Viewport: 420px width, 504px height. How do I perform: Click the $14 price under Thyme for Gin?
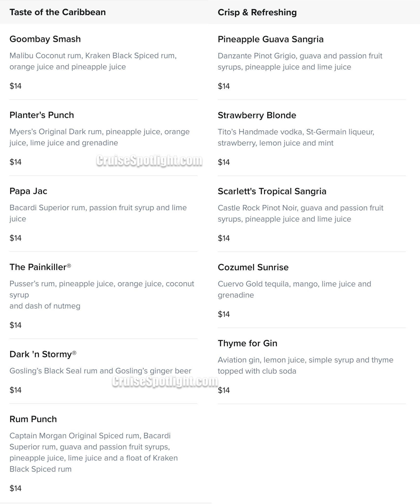[224, 390]
